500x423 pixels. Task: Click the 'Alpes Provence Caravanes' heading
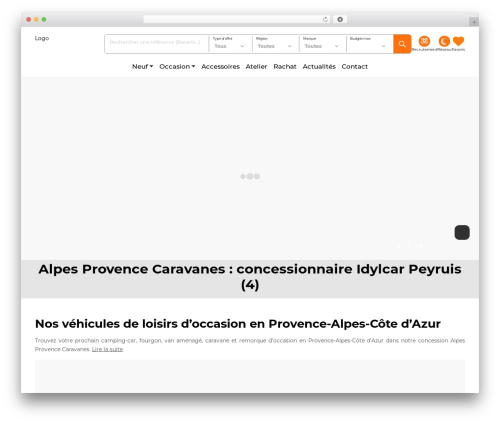250,277
